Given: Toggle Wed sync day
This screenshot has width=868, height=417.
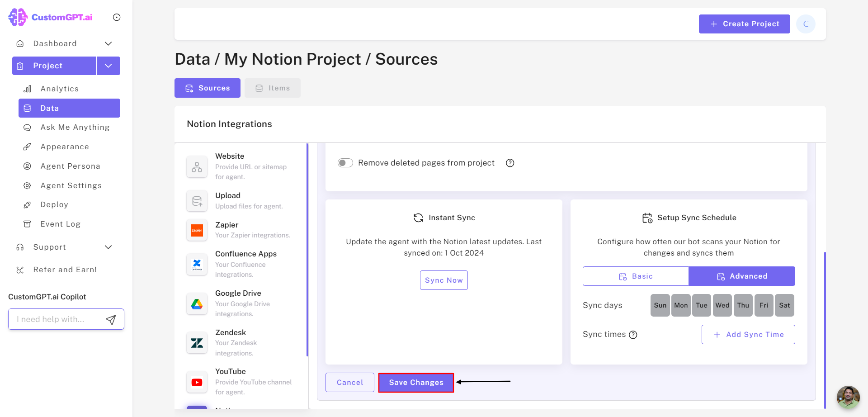Looking at the screenshot, I should pos(722,305).
